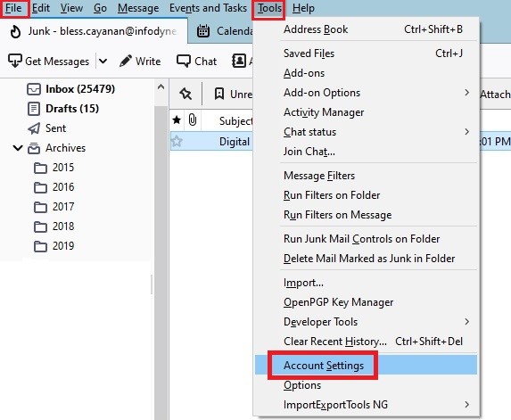
Task: Click the folder pane scroll-up arrow
Action: click(161, 87)
